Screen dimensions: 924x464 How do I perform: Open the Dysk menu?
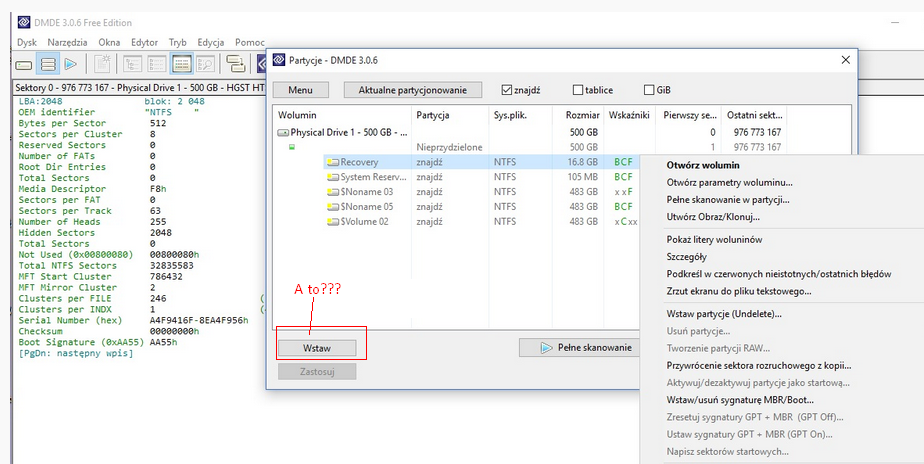pyautogui.click(x=27, y=42)
